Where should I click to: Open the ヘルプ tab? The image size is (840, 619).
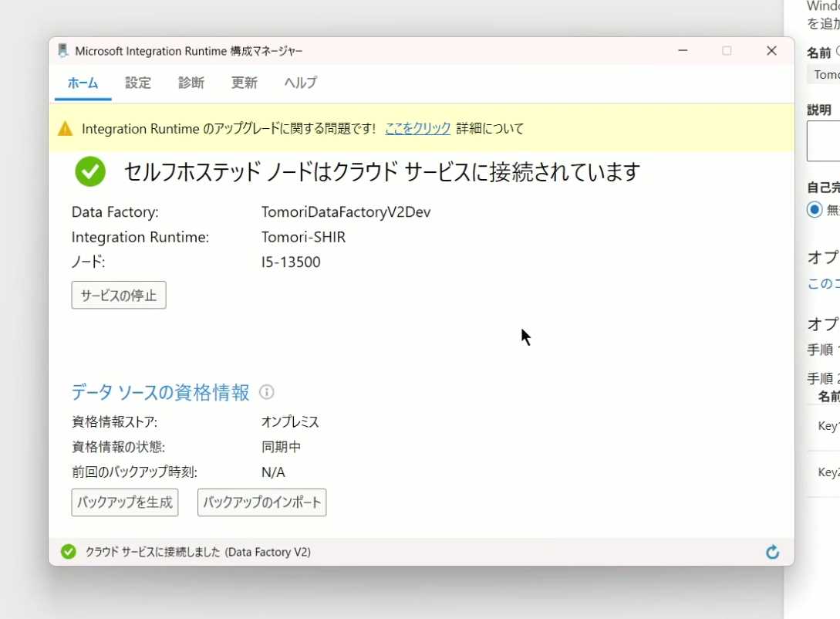pyautogui.click(x=300, y=83)
